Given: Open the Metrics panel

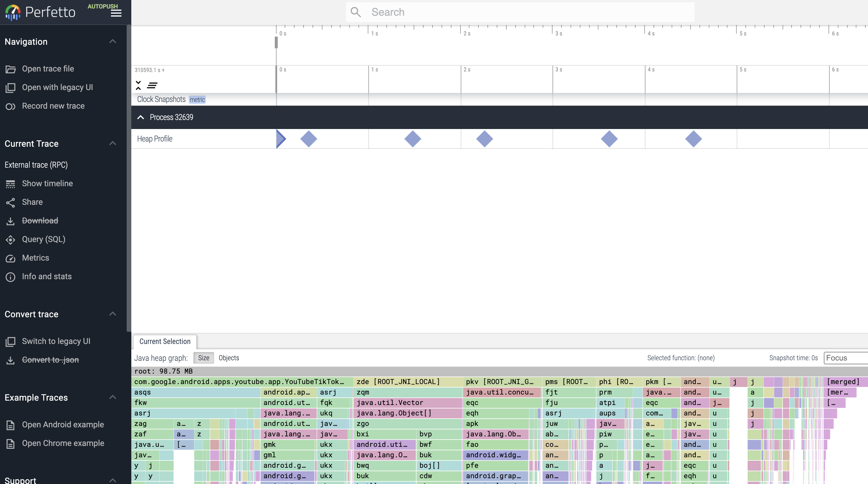Looking at the screenshot, I should click(35, 258).
